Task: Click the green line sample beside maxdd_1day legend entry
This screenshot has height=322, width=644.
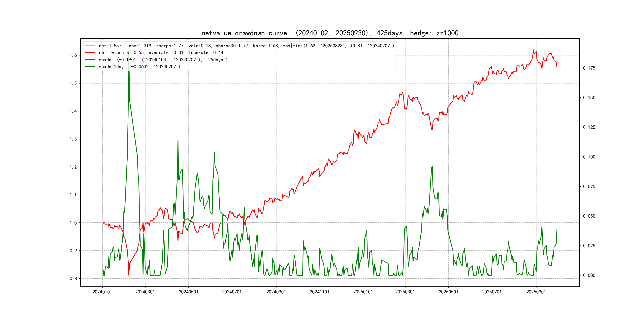Action: pyautogui.click(x=90, y=67)
